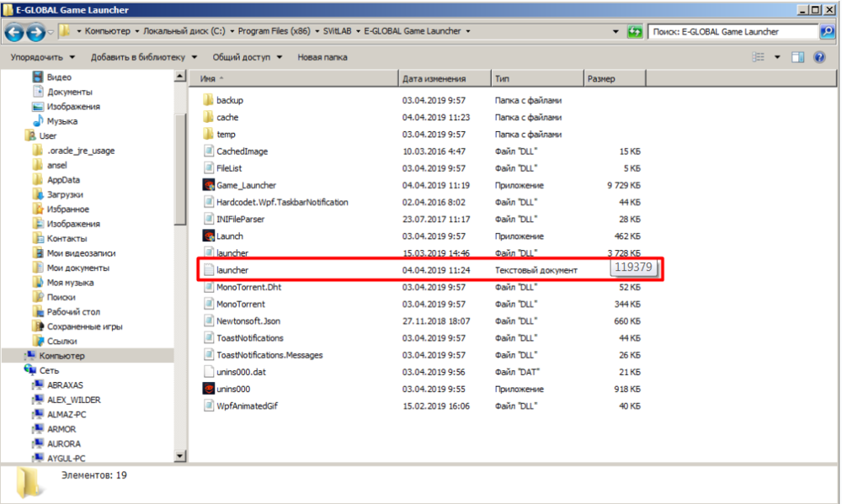
Task: Open the Упорядочить dropdown menu
Action: pyautogui.click(x=42, y=57)
